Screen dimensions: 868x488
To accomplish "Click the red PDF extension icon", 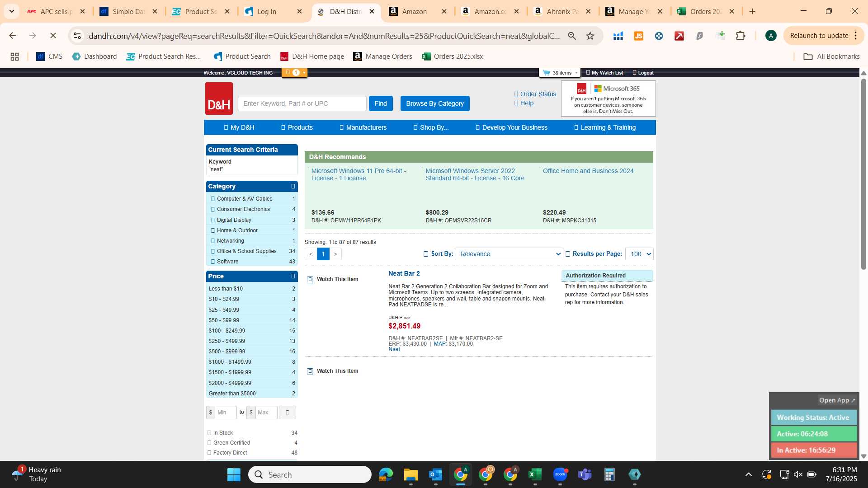I will [679, 36].
